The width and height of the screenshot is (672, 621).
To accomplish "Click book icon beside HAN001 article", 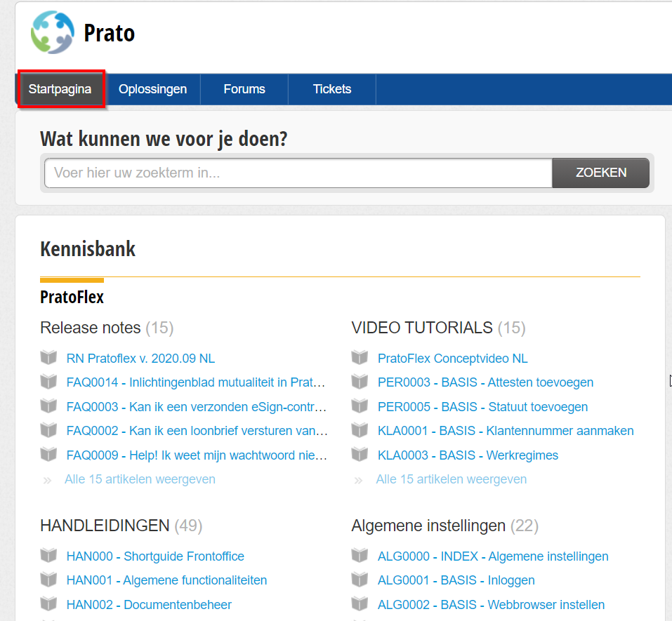I will [x=49, y=579].
